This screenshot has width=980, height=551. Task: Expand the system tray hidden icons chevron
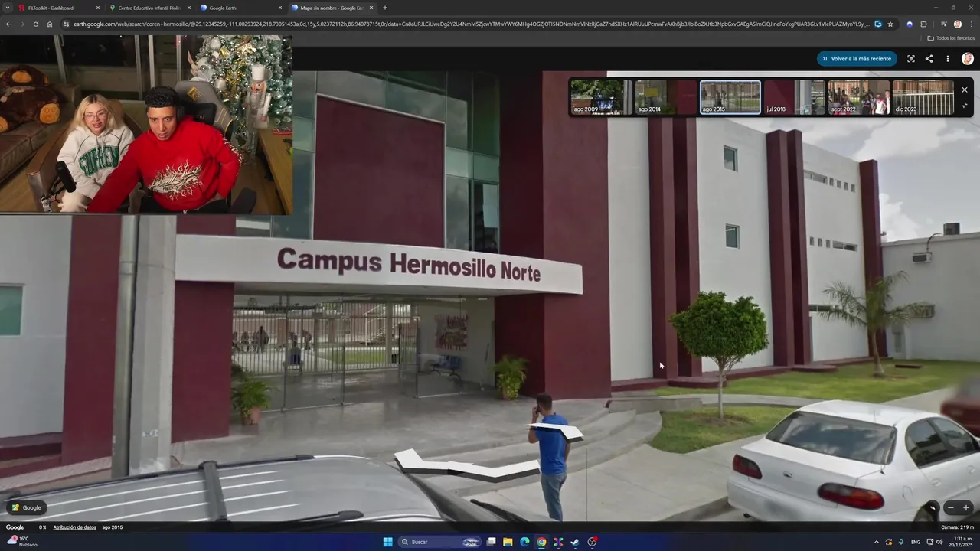[x=877, y=542]
